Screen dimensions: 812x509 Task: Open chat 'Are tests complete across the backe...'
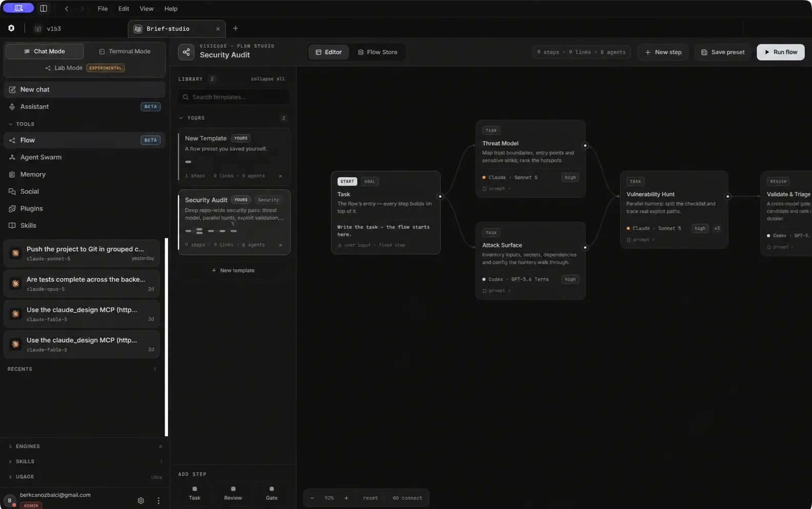[x=82, y=283]
